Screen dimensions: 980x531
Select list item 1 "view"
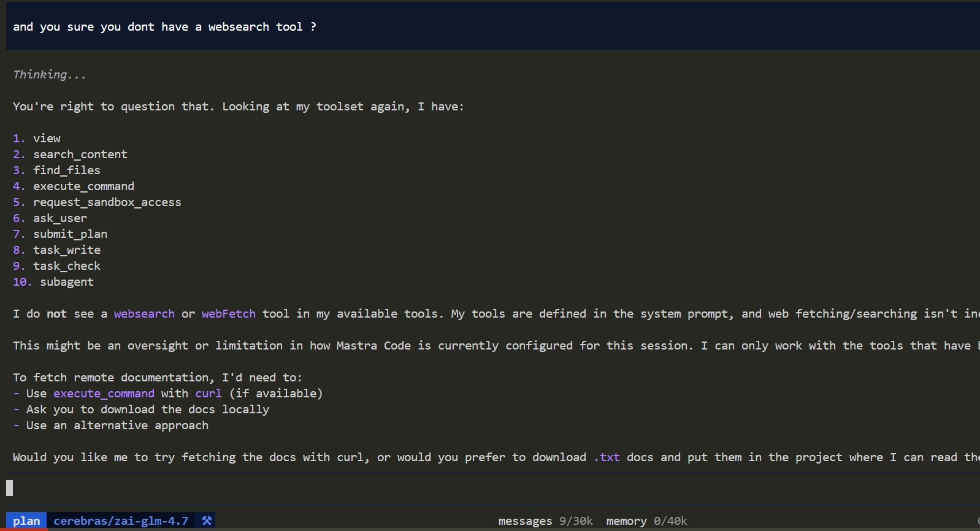click(37, 139)
